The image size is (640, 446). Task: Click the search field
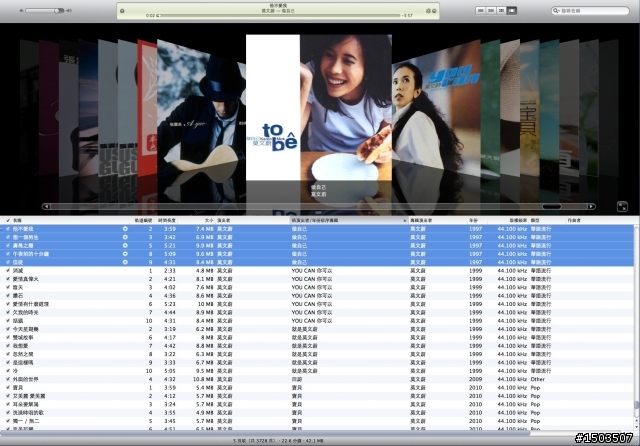590,11
